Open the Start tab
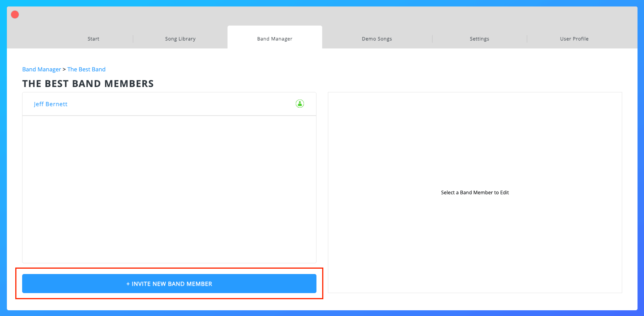 tap(93, 39)
